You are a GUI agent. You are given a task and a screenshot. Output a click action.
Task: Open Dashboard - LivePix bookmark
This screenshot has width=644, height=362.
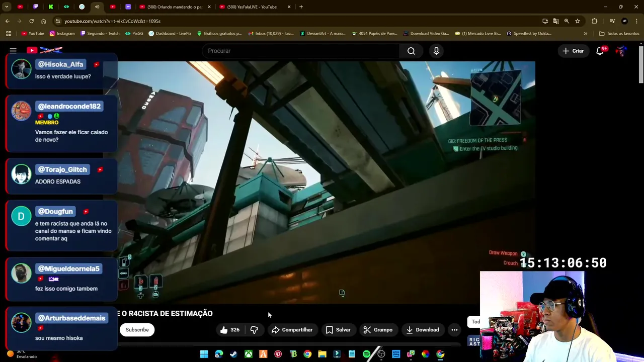(x=170, y=34)
